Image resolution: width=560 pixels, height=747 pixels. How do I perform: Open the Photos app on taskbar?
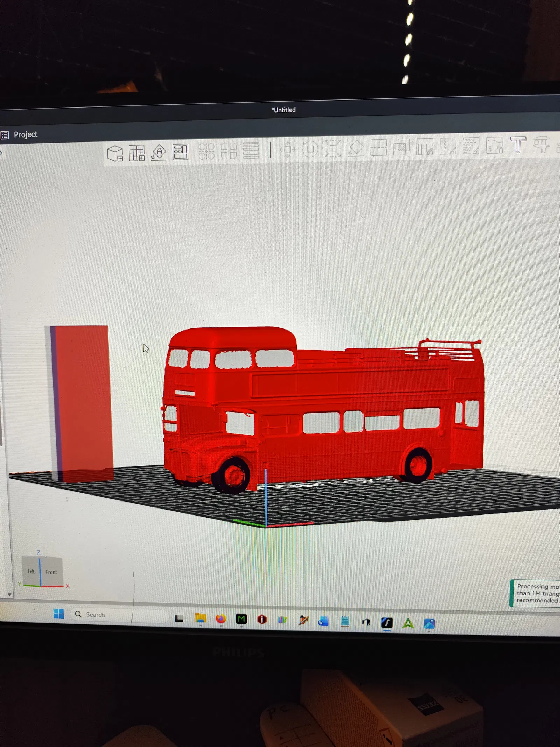(429, 624)
